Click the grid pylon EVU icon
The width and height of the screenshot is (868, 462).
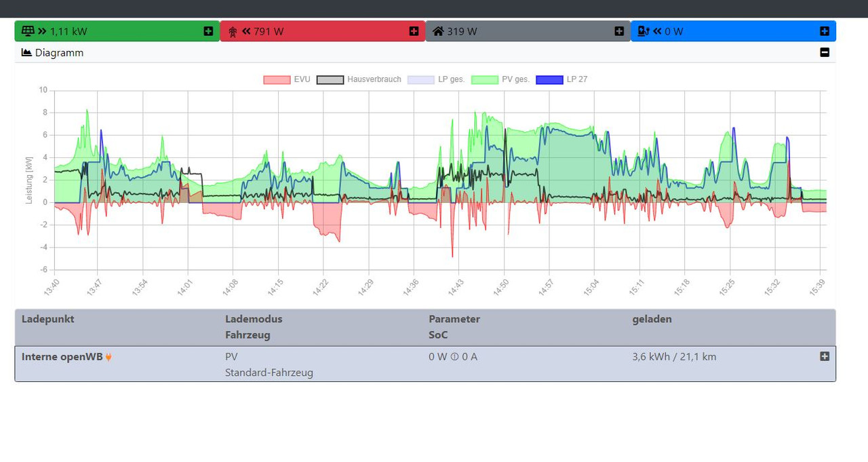pyautogui.click(x=233, y=31)
